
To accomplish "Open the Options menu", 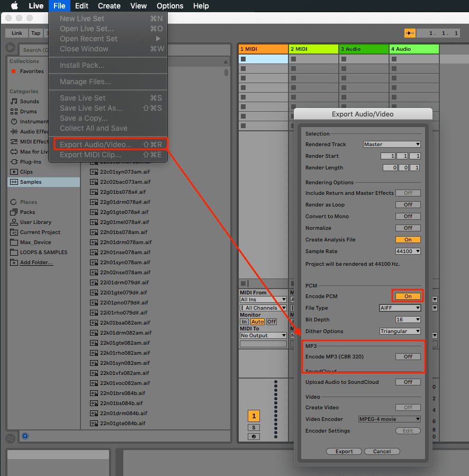I will 170,6.
